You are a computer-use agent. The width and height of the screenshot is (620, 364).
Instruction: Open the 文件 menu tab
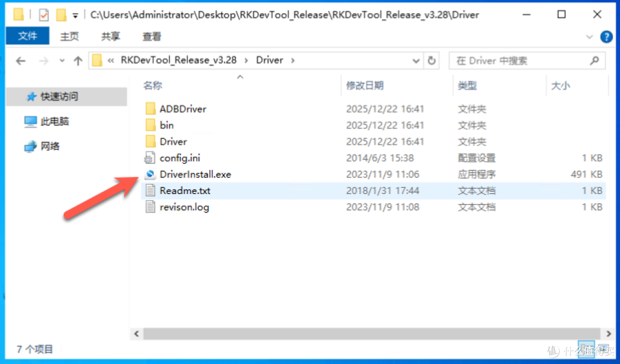(28, 36)
